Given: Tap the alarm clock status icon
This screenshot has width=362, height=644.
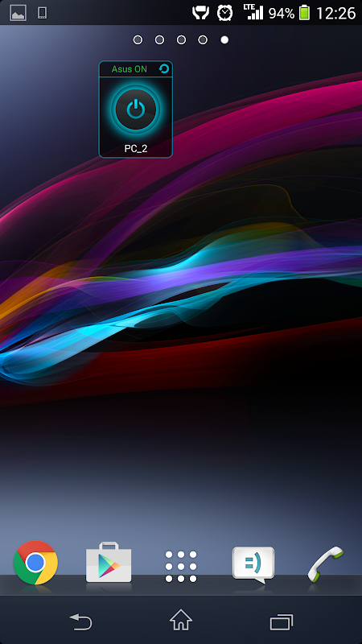Looking at the screenshot, I should point(225,13).
